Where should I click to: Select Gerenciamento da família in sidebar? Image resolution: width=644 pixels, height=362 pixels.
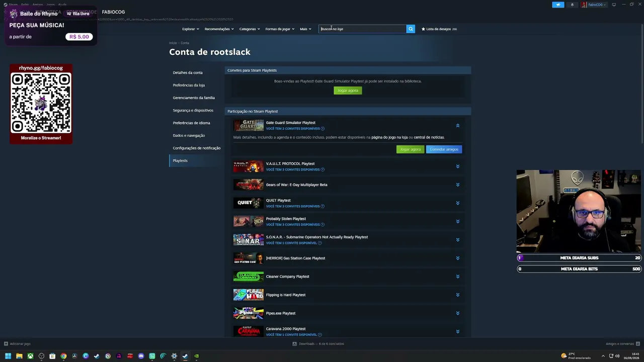pos(194,98)
